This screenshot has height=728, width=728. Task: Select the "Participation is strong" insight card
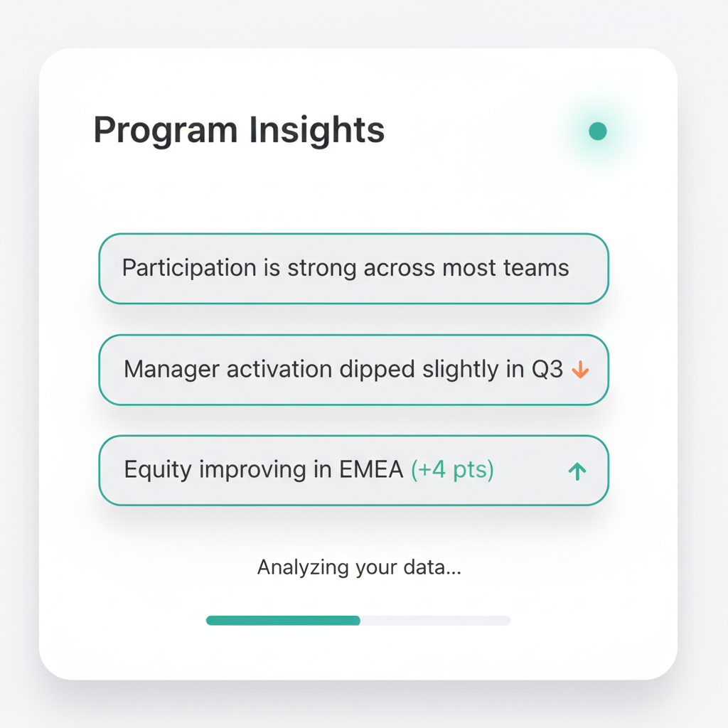point(353,269)
